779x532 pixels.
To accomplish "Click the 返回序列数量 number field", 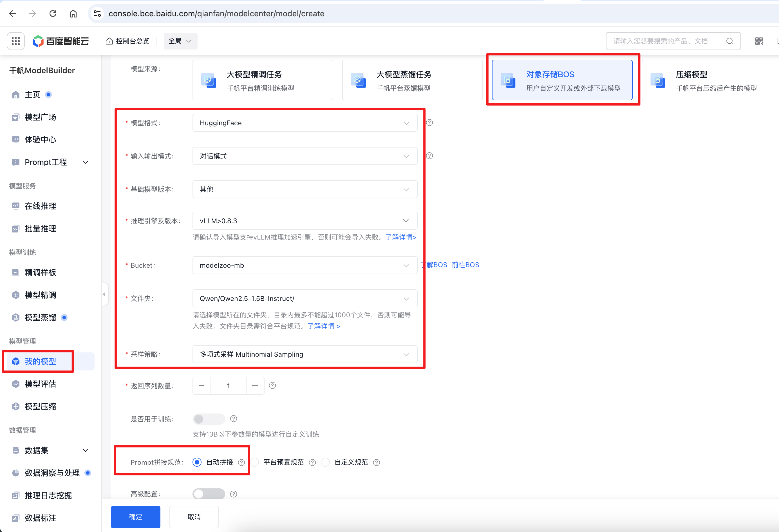I will click(x=228, y=386).
